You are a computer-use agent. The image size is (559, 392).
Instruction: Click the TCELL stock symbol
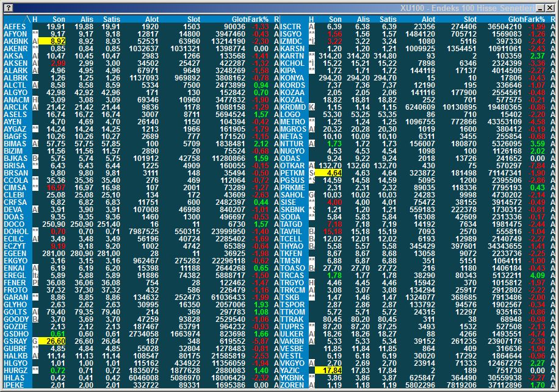click(291, 238)
